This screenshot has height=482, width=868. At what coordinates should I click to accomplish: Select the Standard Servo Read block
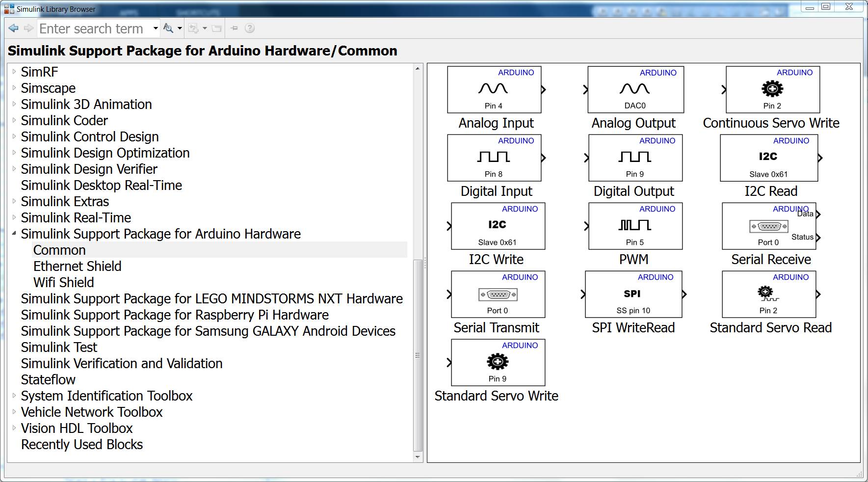(x=769, y=294)
